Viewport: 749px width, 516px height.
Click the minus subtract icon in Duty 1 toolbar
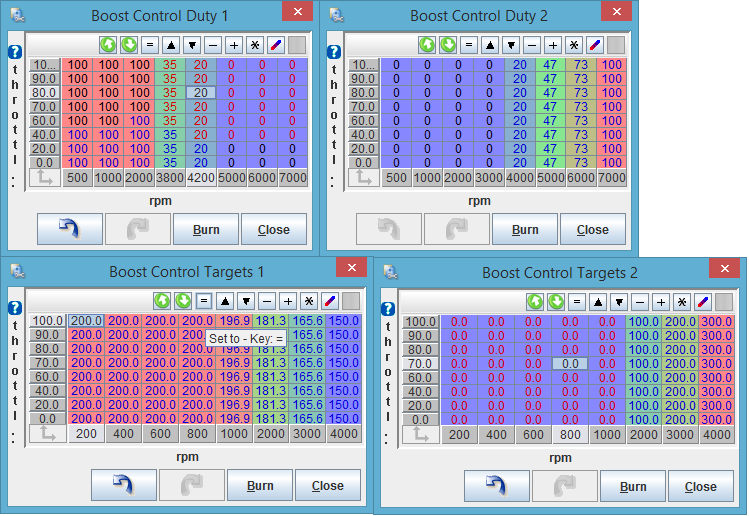(x=213, y=45)
